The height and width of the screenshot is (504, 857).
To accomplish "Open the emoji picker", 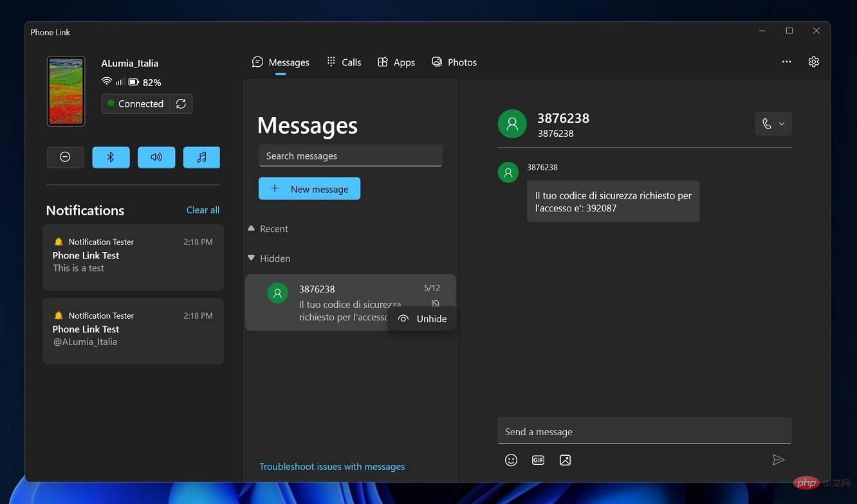I will (x=511, y=460).
